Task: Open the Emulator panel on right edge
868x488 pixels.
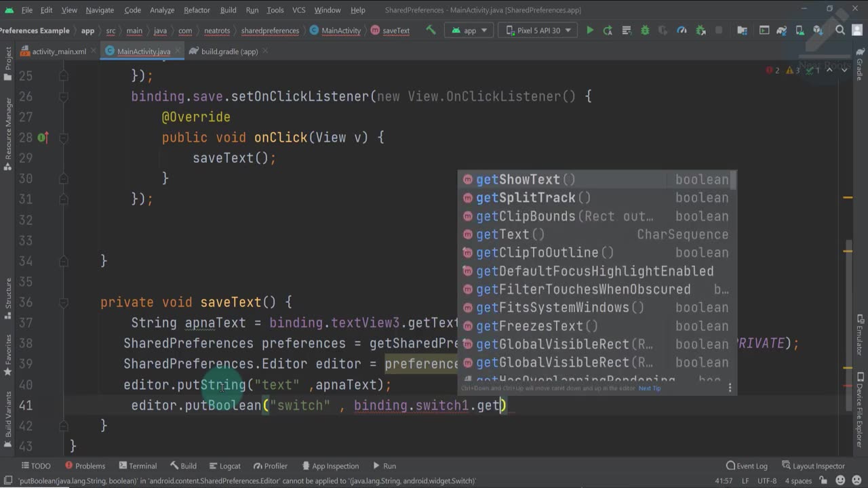Action: [x=860, y=334]
